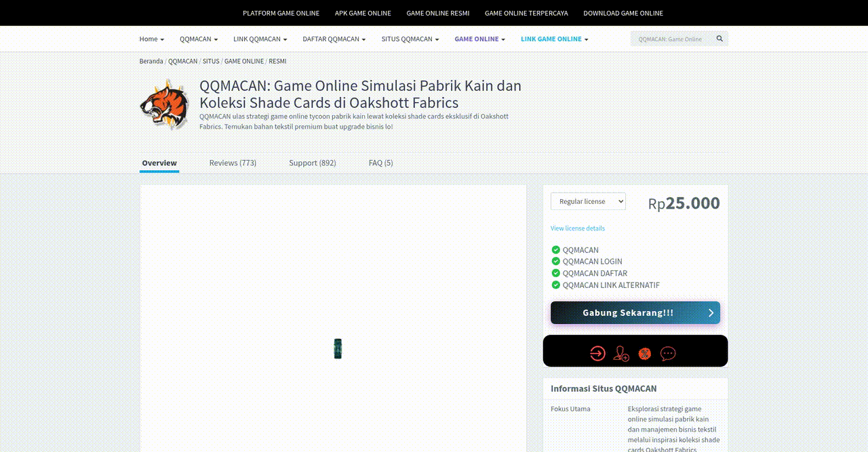Click the Rp25.000 price text
This screenshot has height=452, width=868.
pos(684,203)
